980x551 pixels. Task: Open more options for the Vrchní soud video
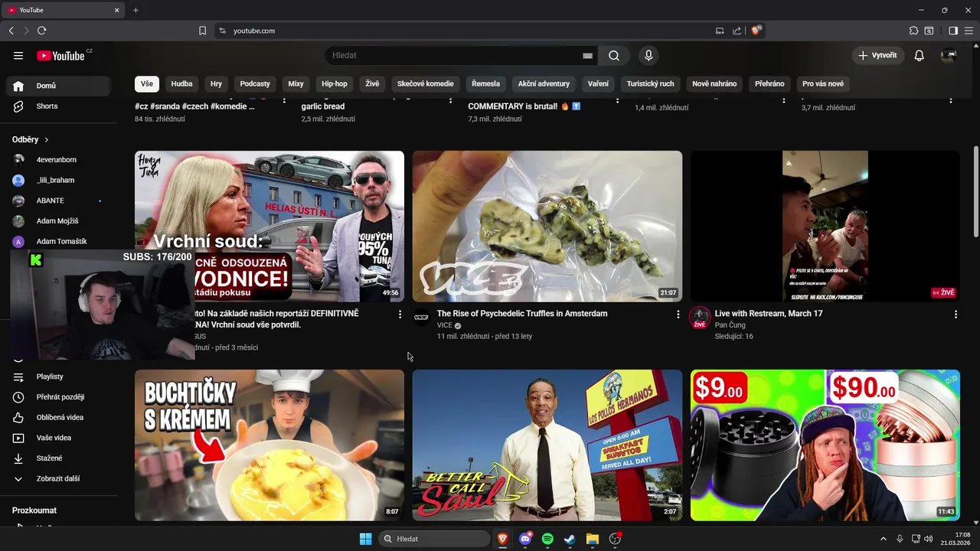(400, 315)
